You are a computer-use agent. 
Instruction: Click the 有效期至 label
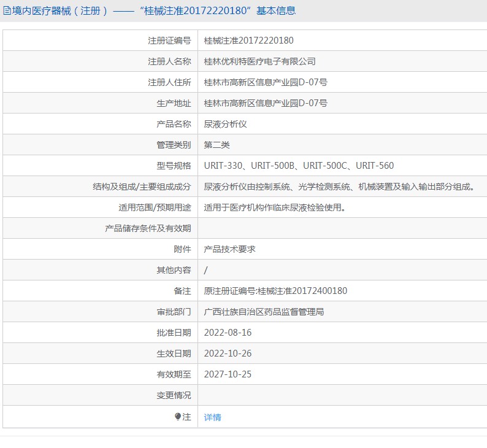(x=174, y=374)
